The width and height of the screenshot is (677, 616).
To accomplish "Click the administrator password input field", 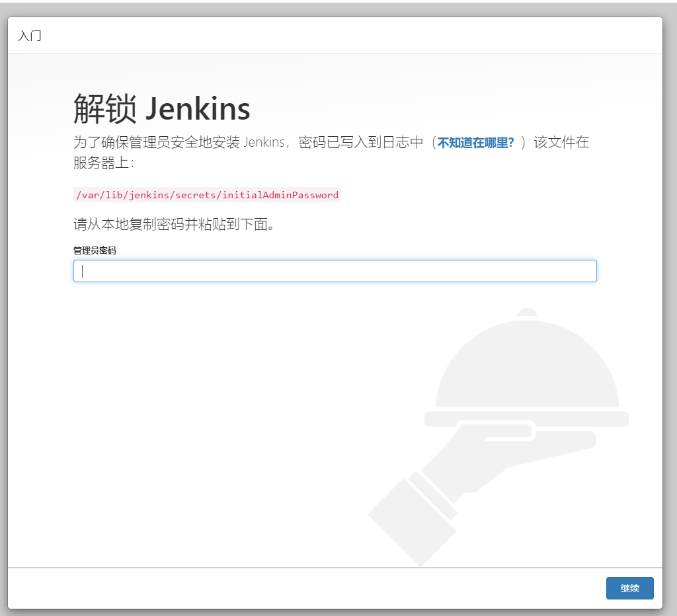I will tap(335, 271).
